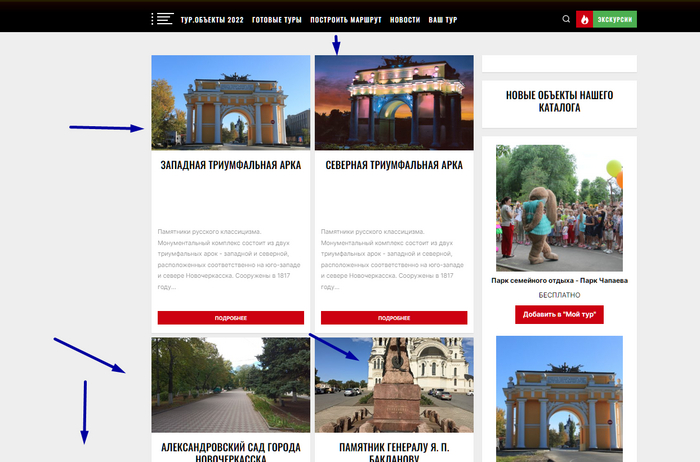Screen dimensions: 700x462
Task: Open the Западная триумфальная арка photo
Action: (230, 102)
